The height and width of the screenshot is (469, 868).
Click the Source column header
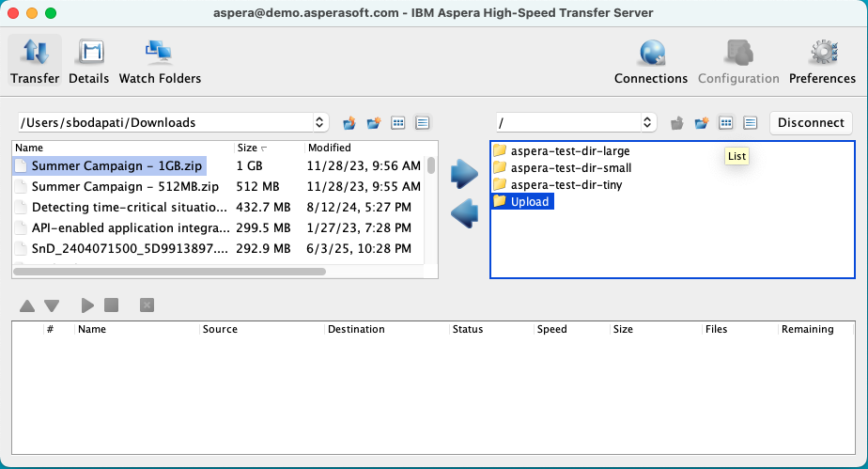tap(261, 329)
